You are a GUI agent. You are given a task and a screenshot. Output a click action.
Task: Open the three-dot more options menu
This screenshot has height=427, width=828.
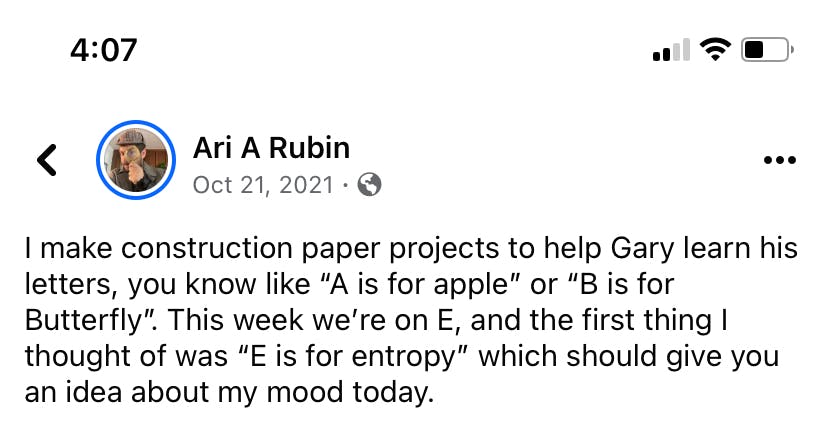[779, 160]
